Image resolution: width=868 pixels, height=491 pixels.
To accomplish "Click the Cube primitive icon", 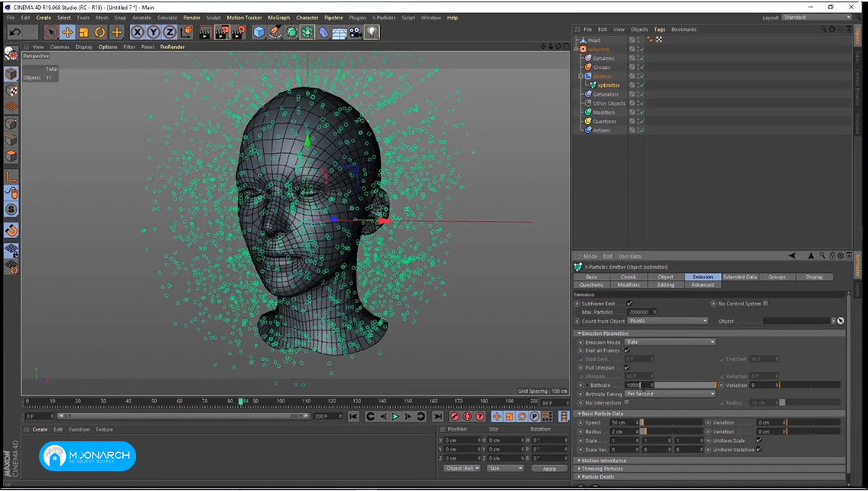I will tap(258, 32).
